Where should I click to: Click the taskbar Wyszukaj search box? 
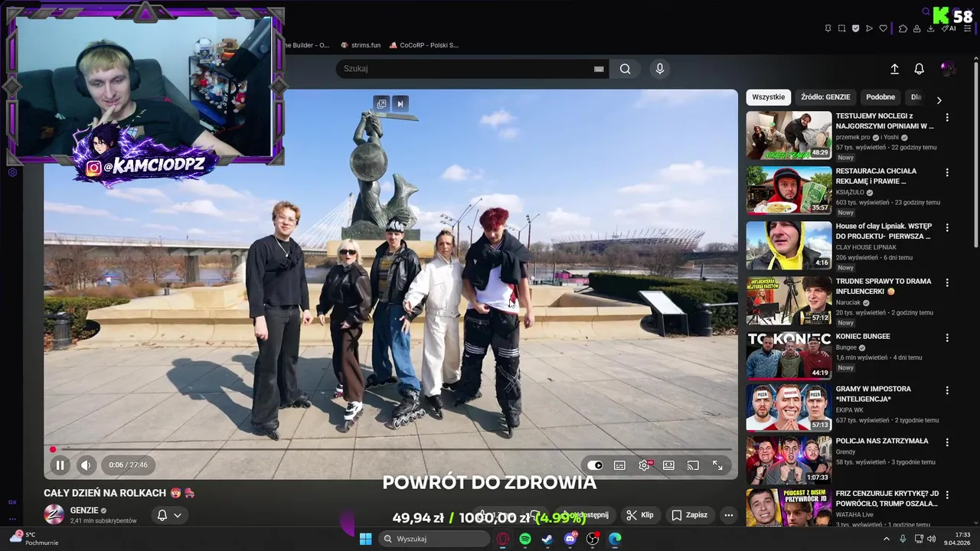point(434,539)
